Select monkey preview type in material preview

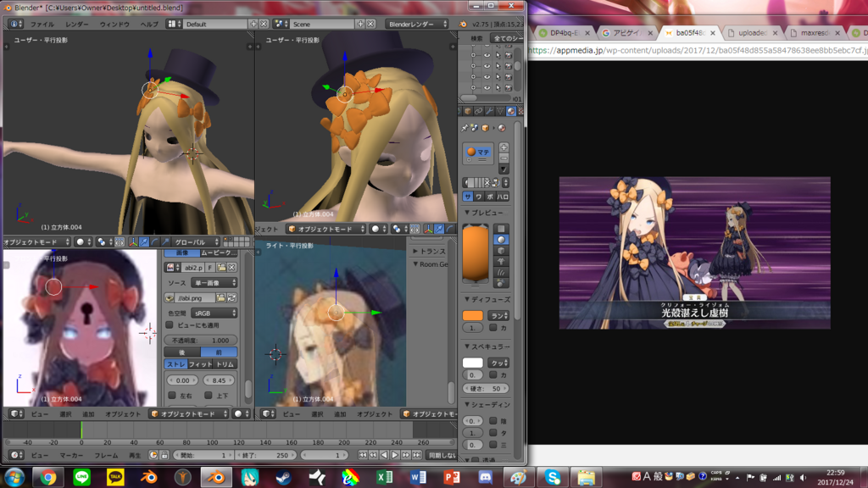tap(500, 261)
